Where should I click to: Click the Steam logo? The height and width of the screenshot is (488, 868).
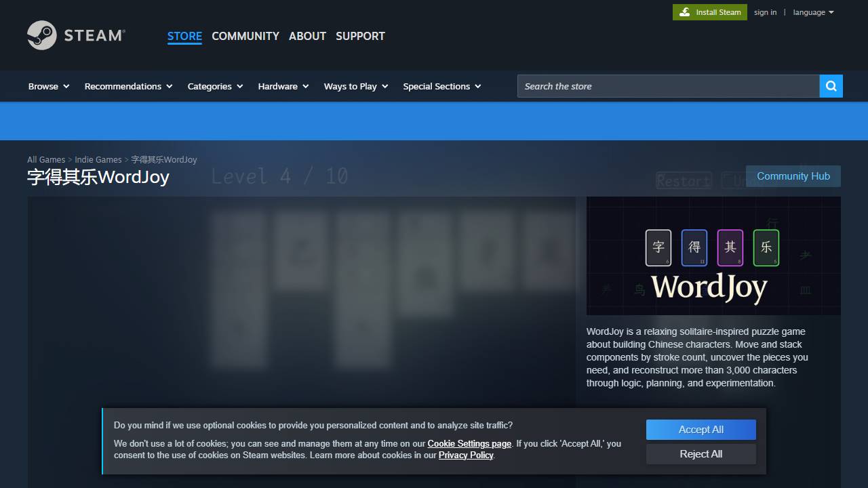click(76, 35)
